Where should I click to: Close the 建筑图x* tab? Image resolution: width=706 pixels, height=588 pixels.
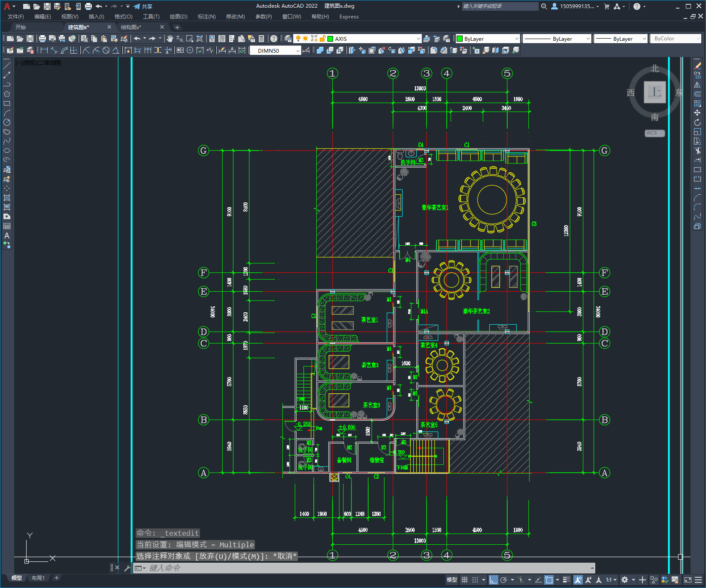click(109, 27)
